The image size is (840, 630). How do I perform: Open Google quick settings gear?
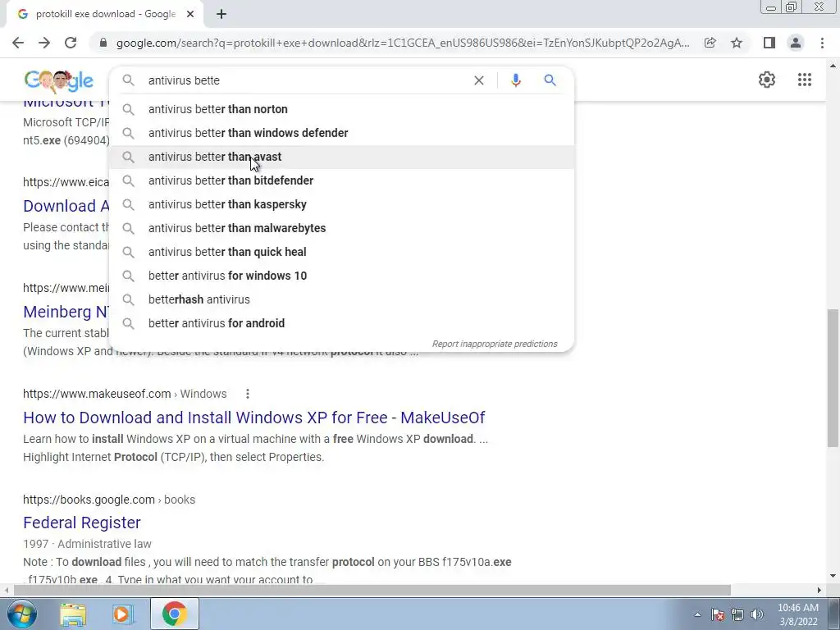pyautogui.click(x=767, y=80)
